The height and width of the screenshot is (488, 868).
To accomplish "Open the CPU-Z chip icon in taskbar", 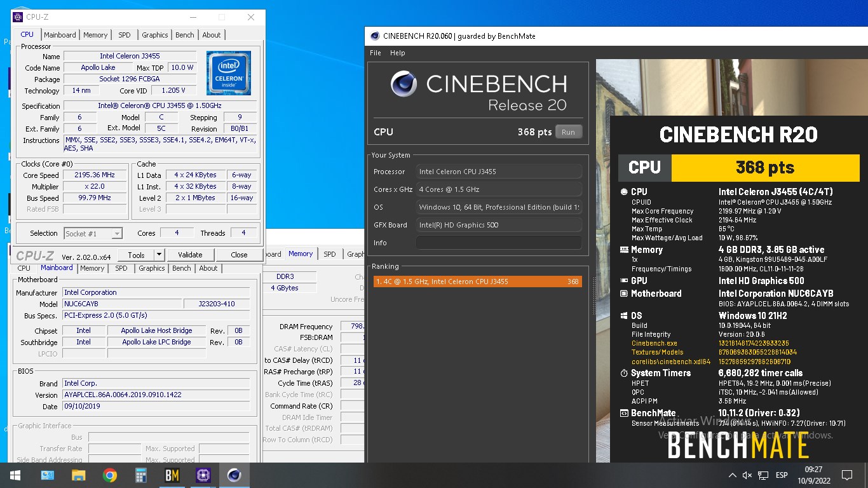I will pyautogui.click(x=203, y=475).
